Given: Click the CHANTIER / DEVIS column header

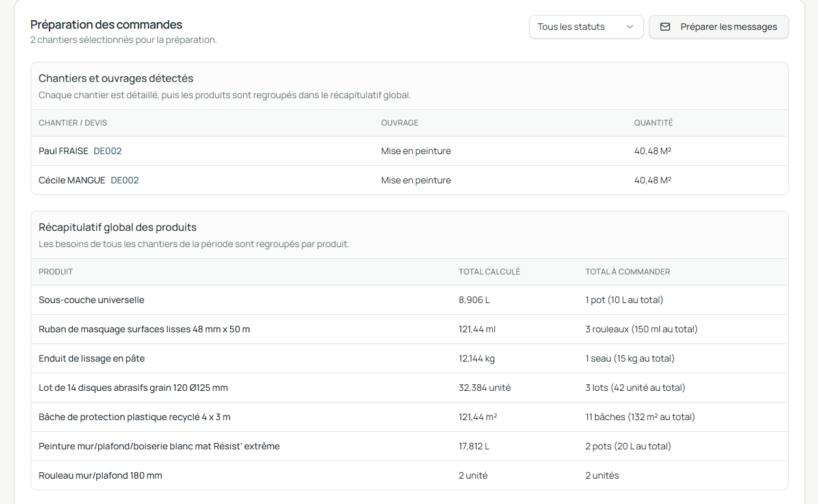Looking at the screenshot, I should pos(73,123).
